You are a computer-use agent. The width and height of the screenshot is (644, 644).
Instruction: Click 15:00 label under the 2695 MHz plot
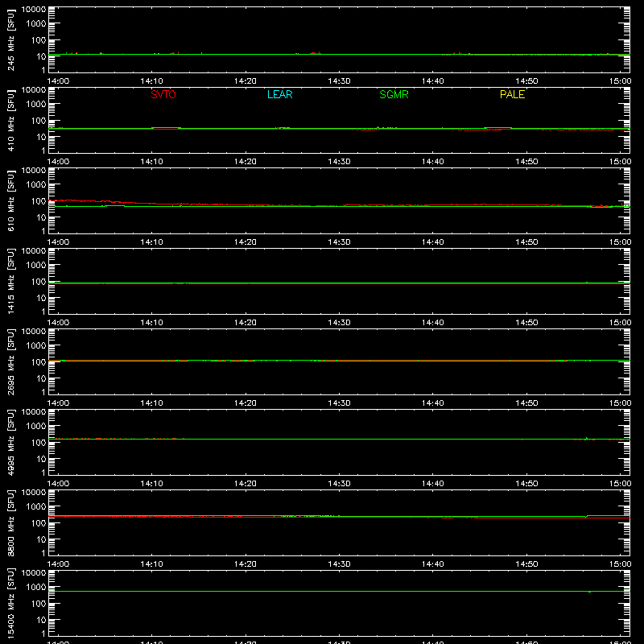(x=620, y=403)
